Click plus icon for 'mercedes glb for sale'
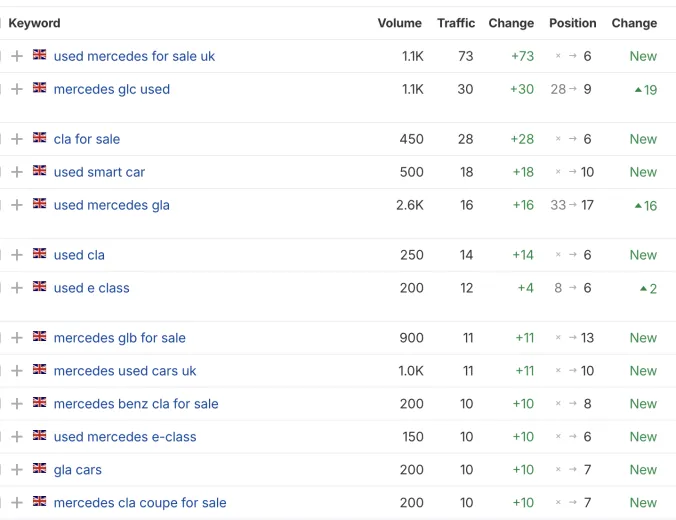The image size is (676, 520). coord(17,338)
